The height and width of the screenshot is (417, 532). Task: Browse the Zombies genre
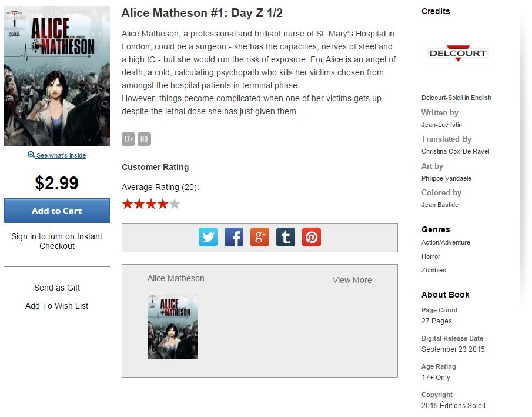434,271
